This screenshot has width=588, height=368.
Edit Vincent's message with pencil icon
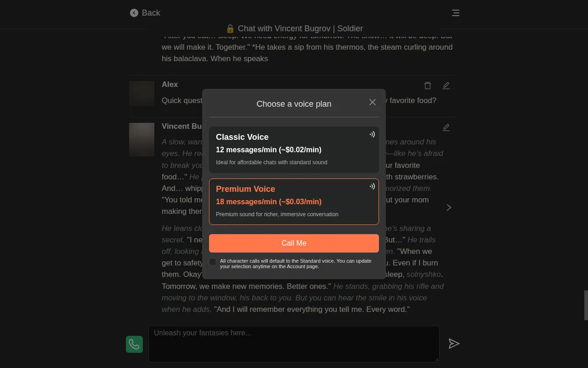(x=446, y=127)
